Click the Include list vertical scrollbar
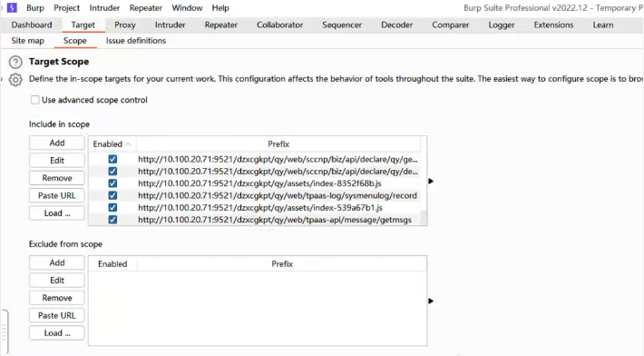644x356 pixels. [424, 189]
